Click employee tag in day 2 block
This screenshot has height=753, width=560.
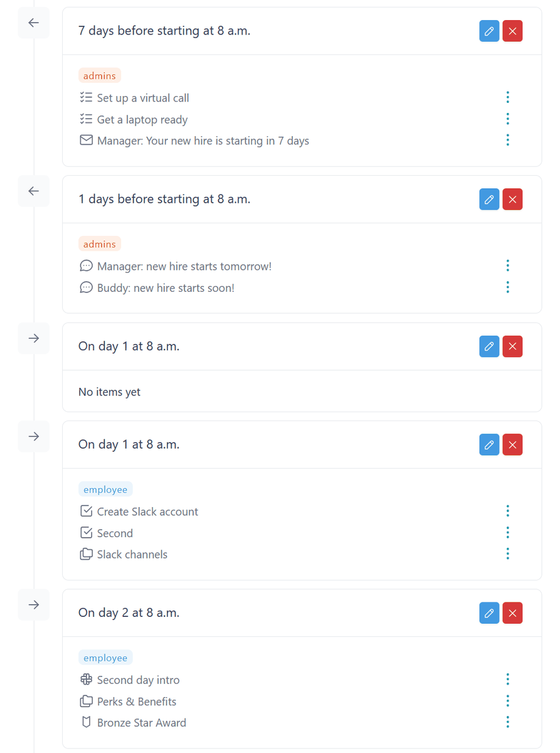[x=105, y=658]
